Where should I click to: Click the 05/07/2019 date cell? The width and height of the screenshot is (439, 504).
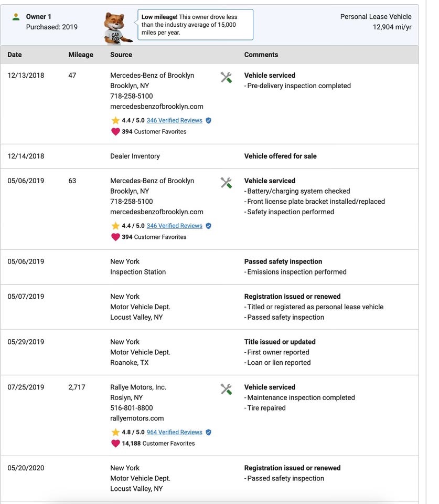pos(26,296)
